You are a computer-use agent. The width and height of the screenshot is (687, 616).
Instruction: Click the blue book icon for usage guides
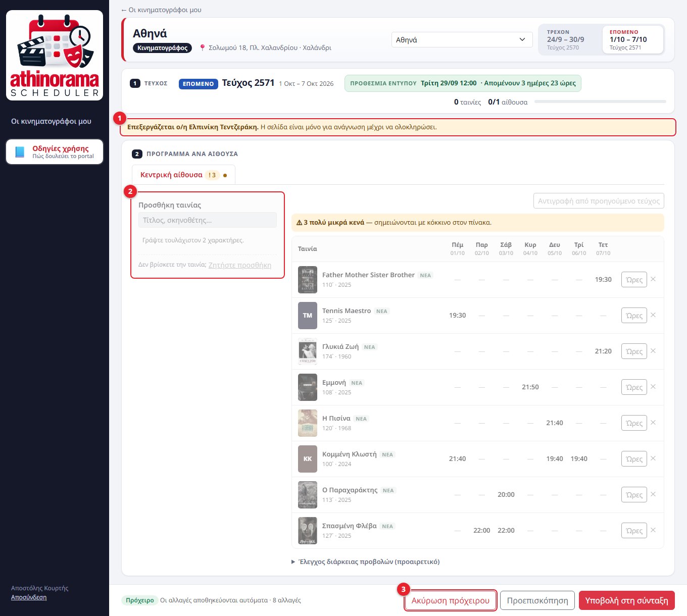pyautogui.click(x=20, y=152)
